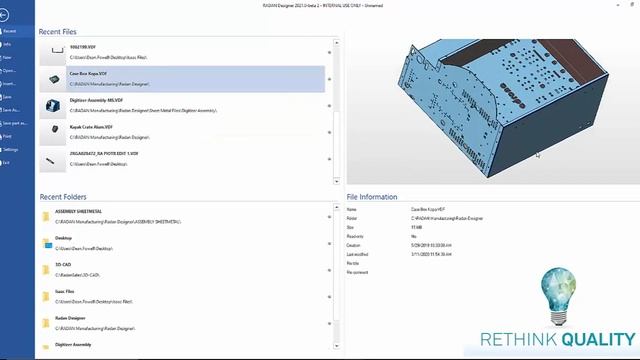Click the Folder path in File Information
This screenshot has height=360, width=640.
447,218
